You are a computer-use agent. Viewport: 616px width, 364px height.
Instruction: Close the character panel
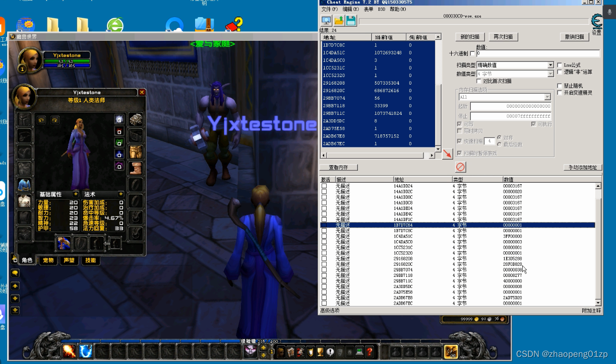click(142, 92)
